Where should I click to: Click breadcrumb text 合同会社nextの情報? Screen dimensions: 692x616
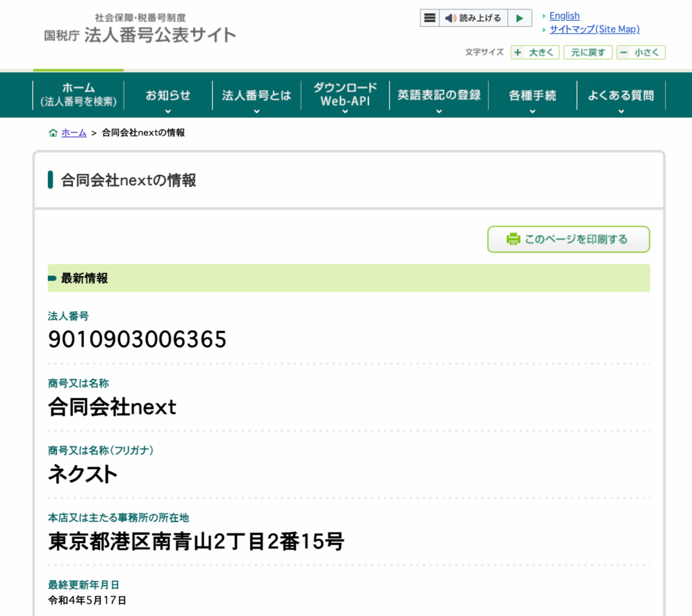(x=143, y=133)
